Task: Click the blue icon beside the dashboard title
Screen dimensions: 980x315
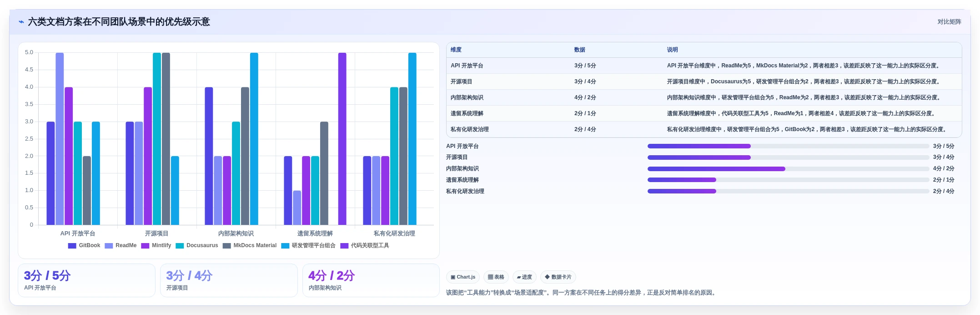Action: [21, 22]
